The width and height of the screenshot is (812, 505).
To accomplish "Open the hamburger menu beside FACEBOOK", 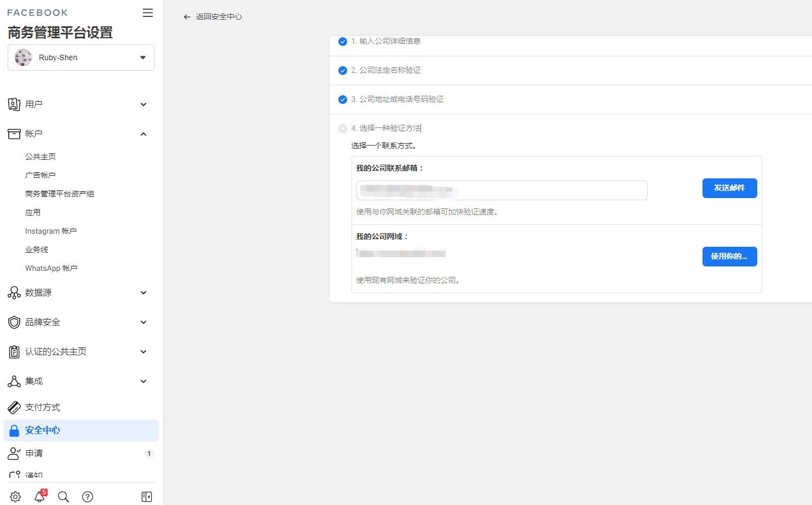I will tap(147, 13).
